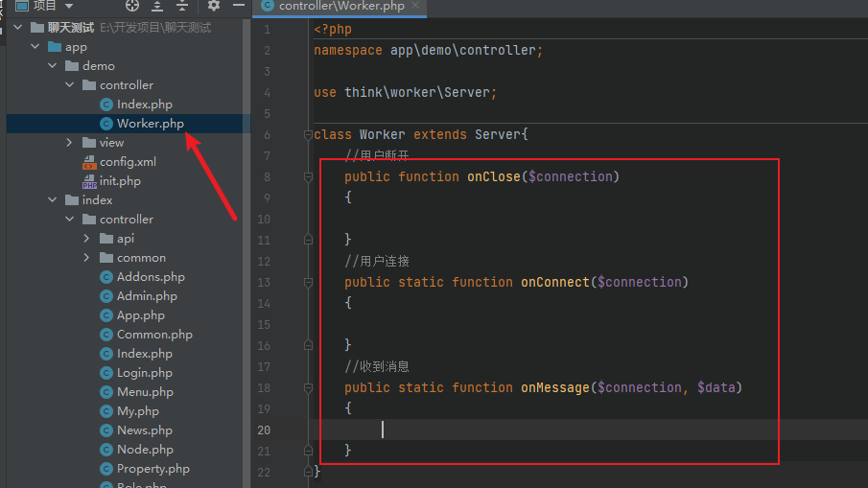
Task: Select the view folder
Action: pyautogui.click(x=111, y=142)
